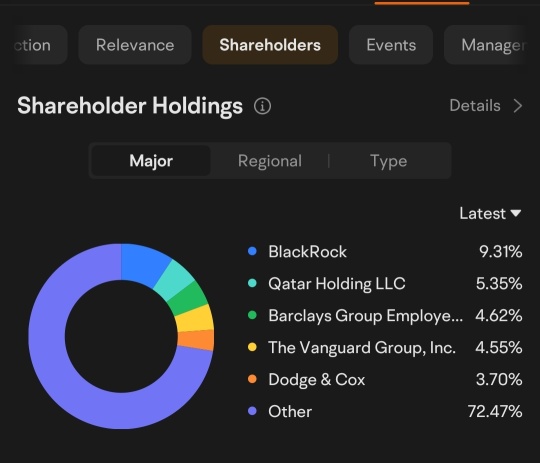The height and width of the screenshot is (463, 540).
Task: Click the 3.70% value
Action: tap(499, 379)
